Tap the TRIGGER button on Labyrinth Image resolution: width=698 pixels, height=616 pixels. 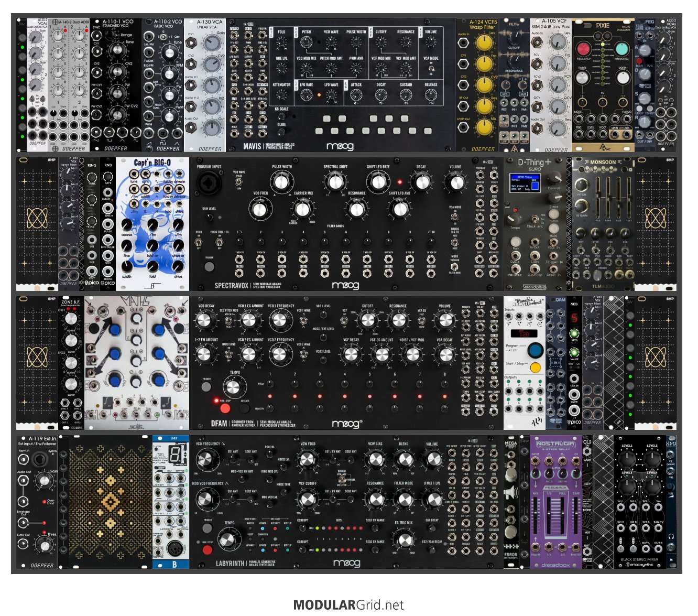coord(208,528)
